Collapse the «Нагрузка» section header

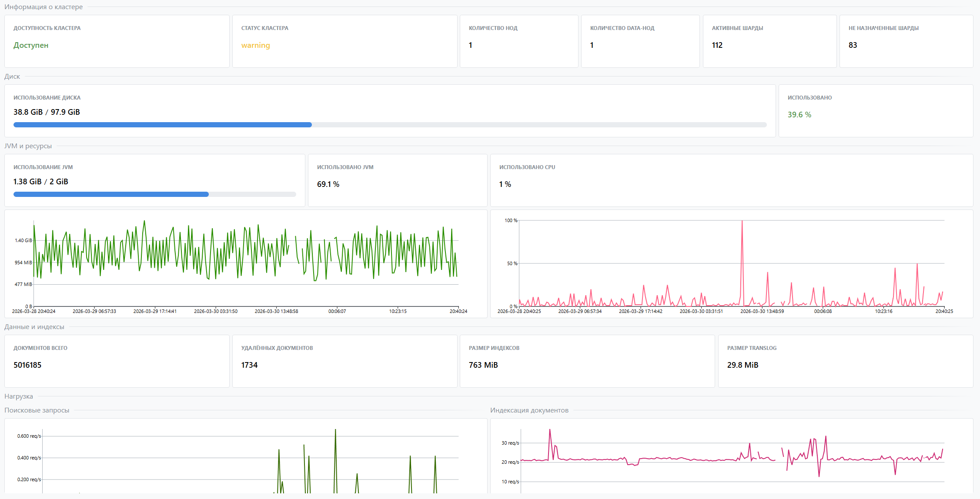point(19,396)
